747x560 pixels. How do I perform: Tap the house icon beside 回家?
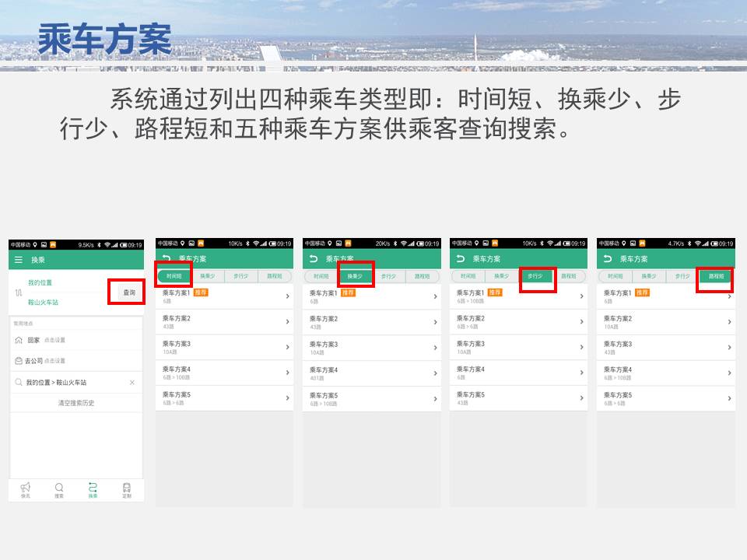point(19,341)
